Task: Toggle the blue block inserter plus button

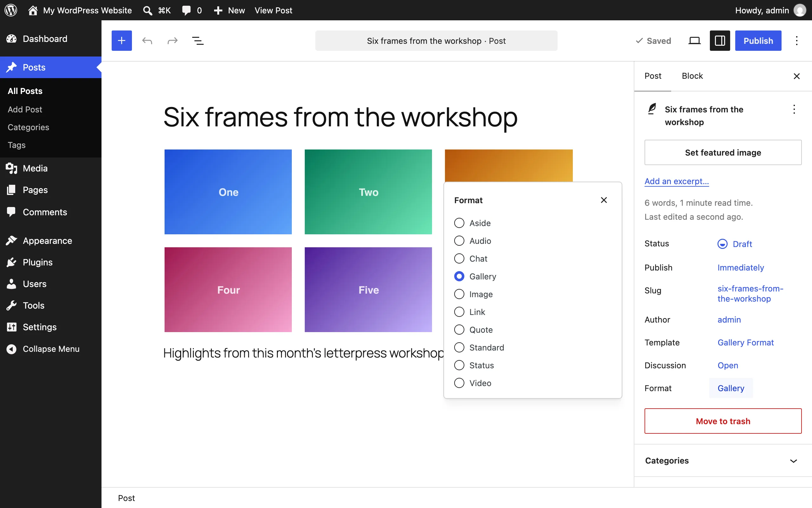Action: (x=121, y=41)
